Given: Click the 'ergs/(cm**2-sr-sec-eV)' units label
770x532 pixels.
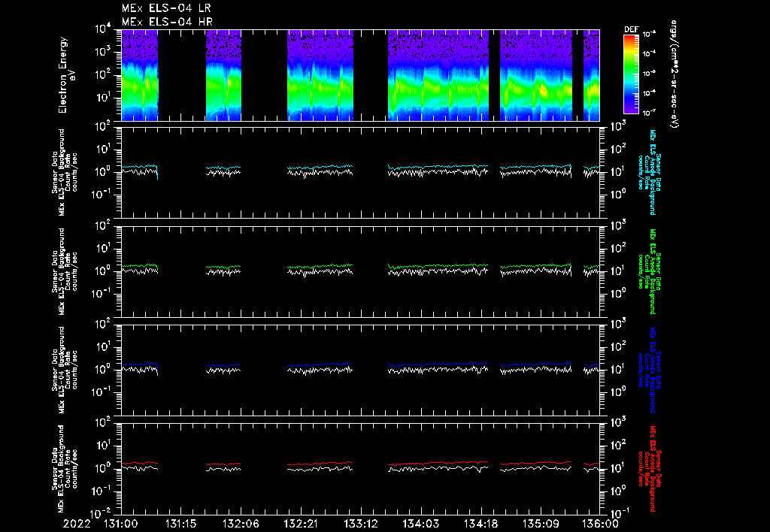Looking at the screenshot, I should 675,74.
